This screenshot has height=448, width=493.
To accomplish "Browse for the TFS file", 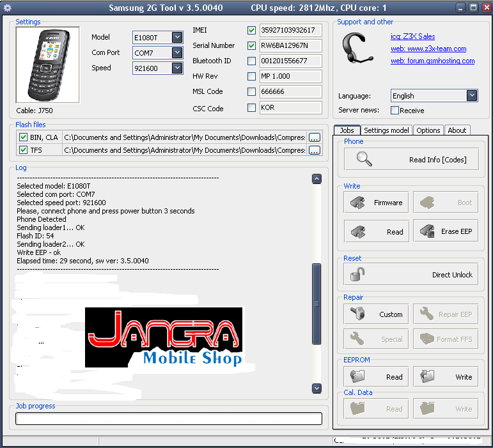I will coord(315,150).
